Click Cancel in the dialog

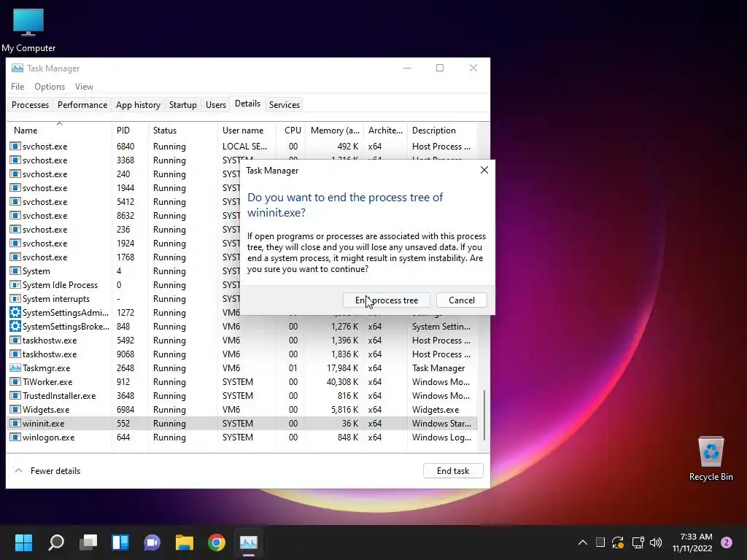(461, 300)
